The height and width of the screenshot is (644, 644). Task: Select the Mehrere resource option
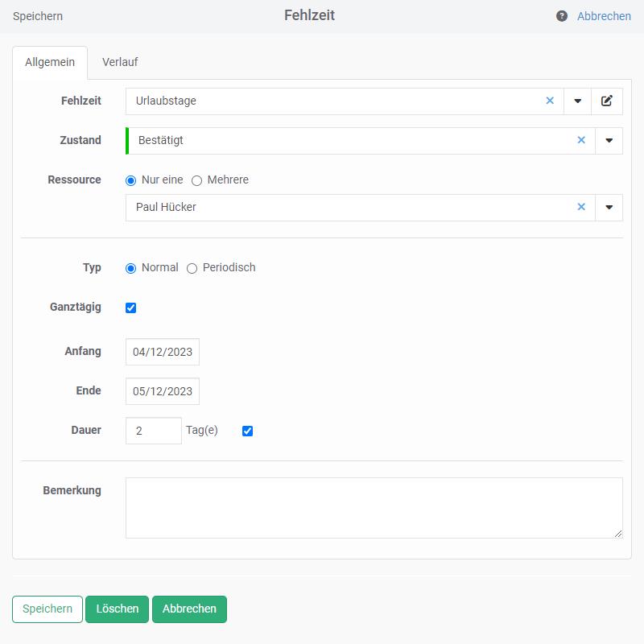pyautogui.click(x=196, y=180)
